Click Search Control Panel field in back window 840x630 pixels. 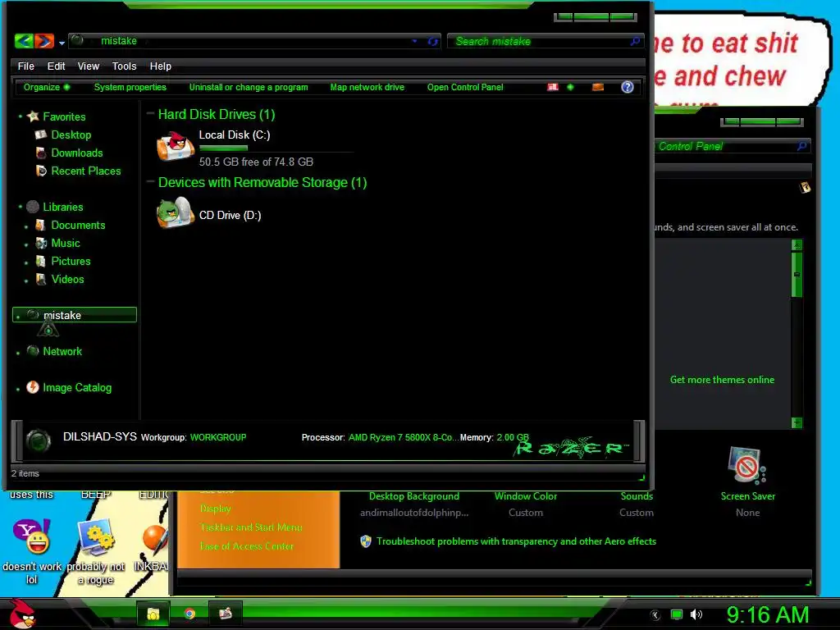point(732,146)
